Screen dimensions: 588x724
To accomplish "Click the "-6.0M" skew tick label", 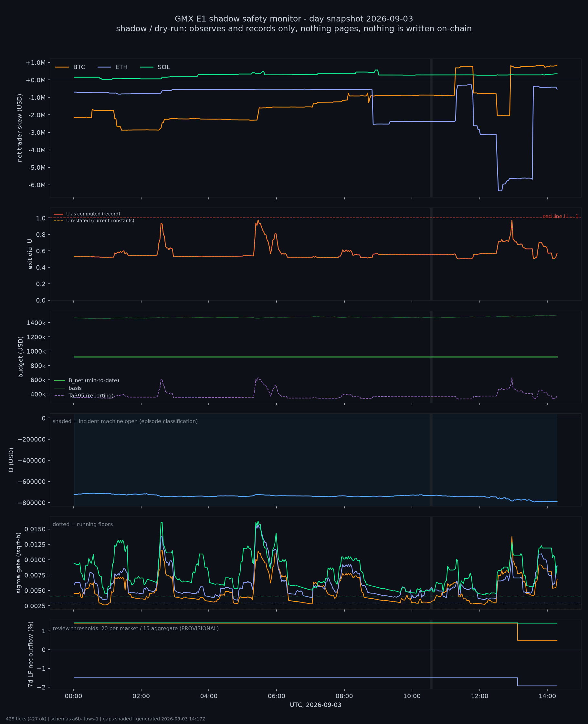I will [x=37, y=185].
